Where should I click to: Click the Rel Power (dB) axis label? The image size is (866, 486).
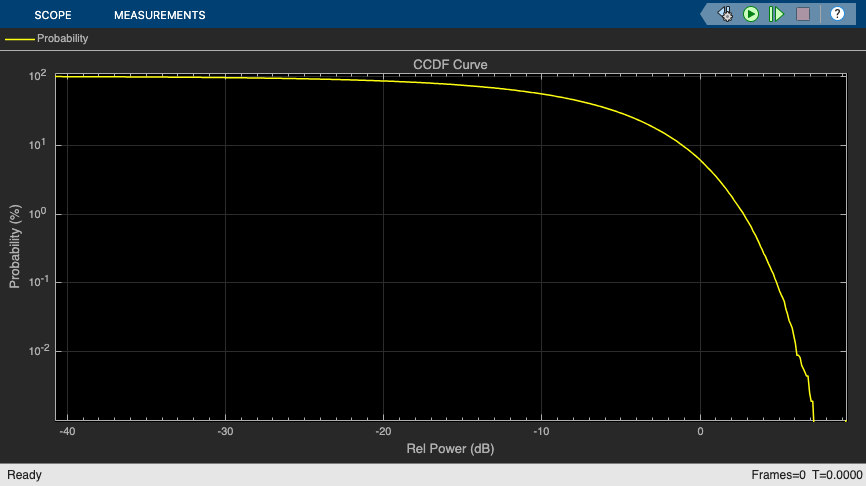pyautogui.click(x=450, y=448)
